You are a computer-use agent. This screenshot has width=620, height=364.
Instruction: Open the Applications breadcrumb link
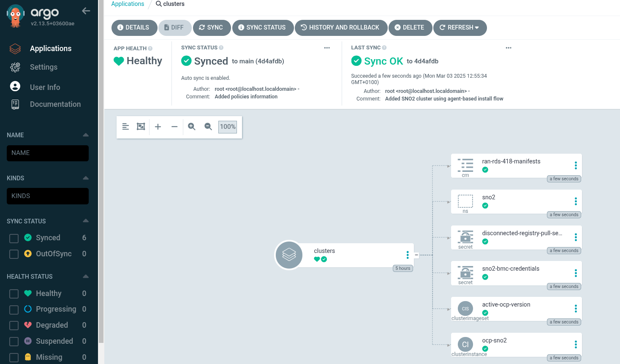pyautogui.click(x=128, y=4)
